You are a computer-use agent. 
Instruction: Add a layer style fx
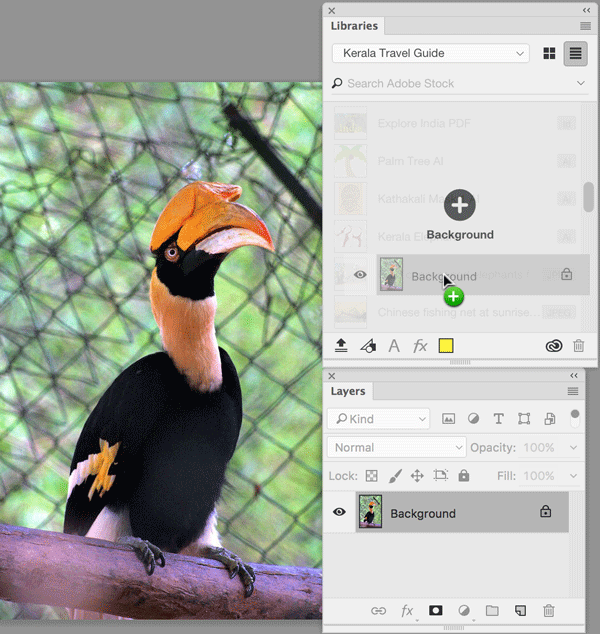click(407, 611)
